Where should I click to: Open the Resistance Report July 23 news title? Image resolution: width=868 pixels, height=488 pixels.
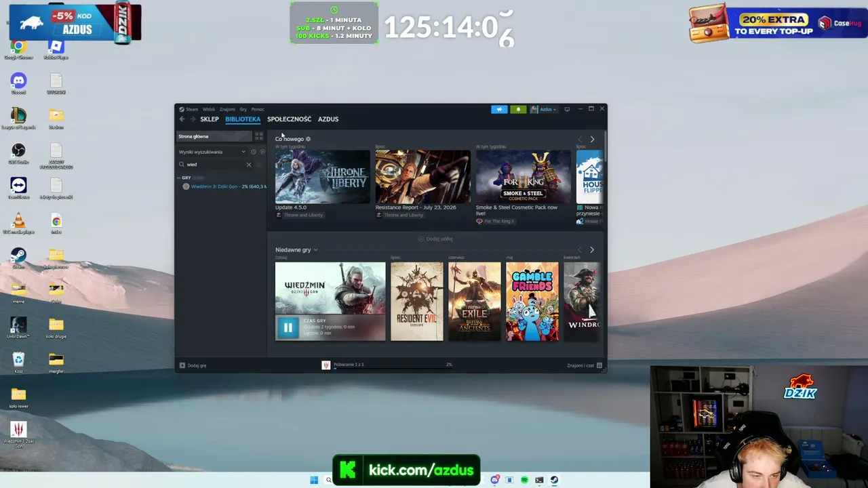pyautogui.click(x=416, y=207)
